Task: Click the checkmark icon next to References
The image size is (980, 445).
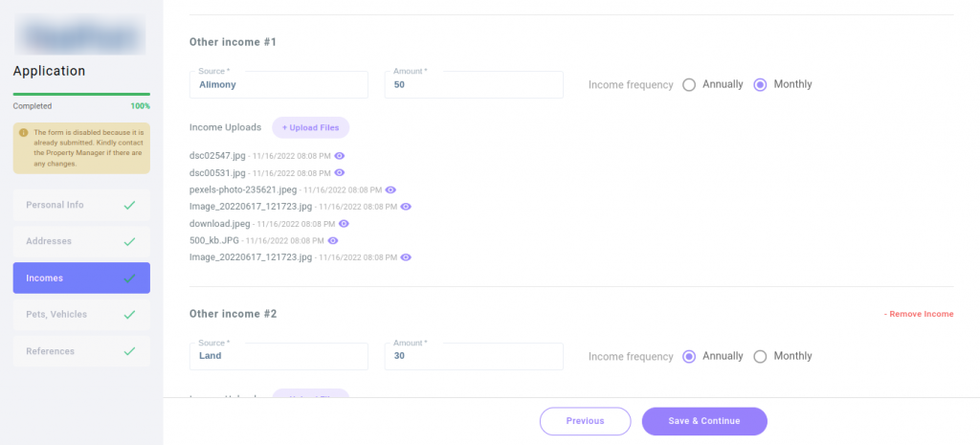Action: (x=129, y=351)
